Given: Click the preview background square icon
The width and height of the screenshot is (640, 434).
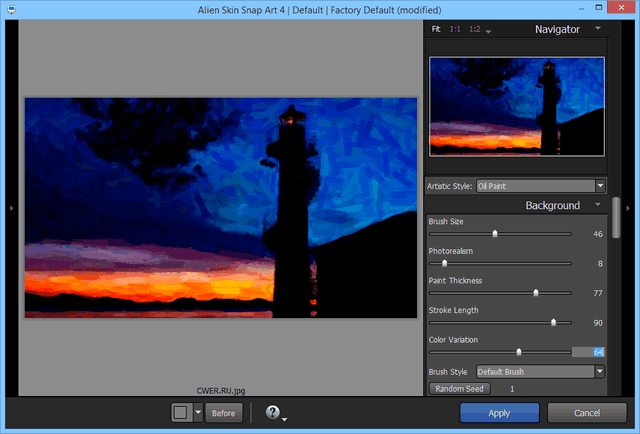Looking at the screenshot, I should click(181, 412).
